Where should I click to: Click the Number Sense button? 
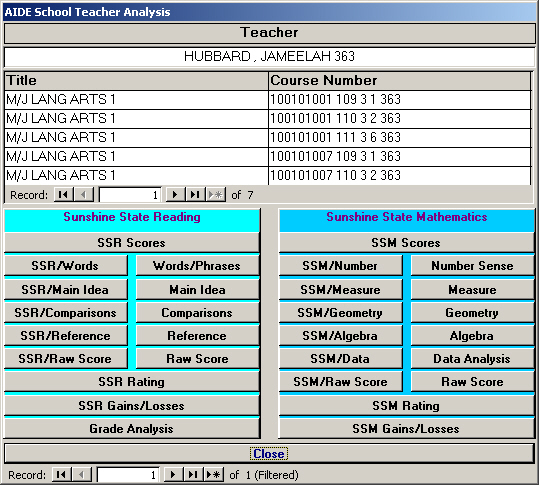tap(472, 265)
